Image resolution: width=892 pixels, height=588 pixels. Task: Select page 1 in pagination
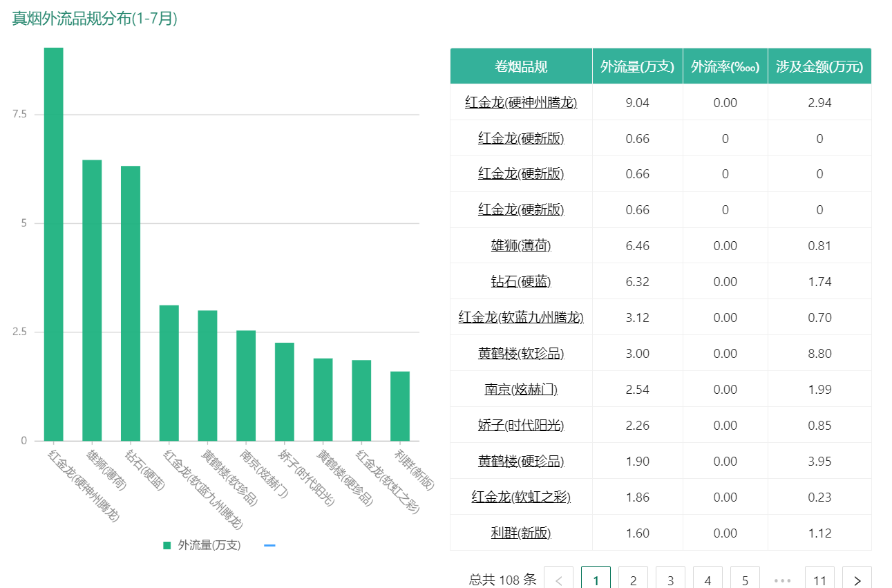(x=596, y=580)
